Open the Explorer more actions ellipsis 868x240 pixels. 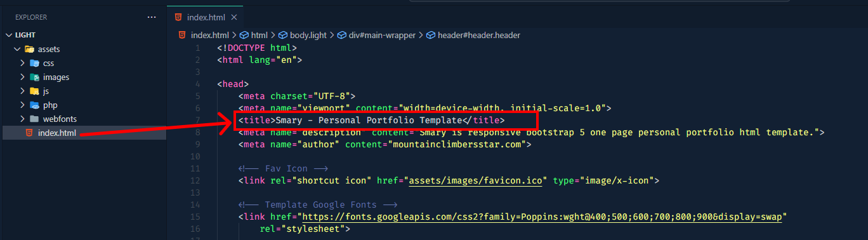tap(151, 17)
